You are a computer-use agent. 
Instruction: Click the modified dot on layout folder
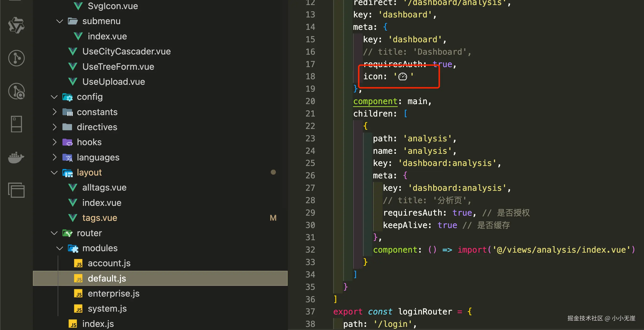pos(273,172)
